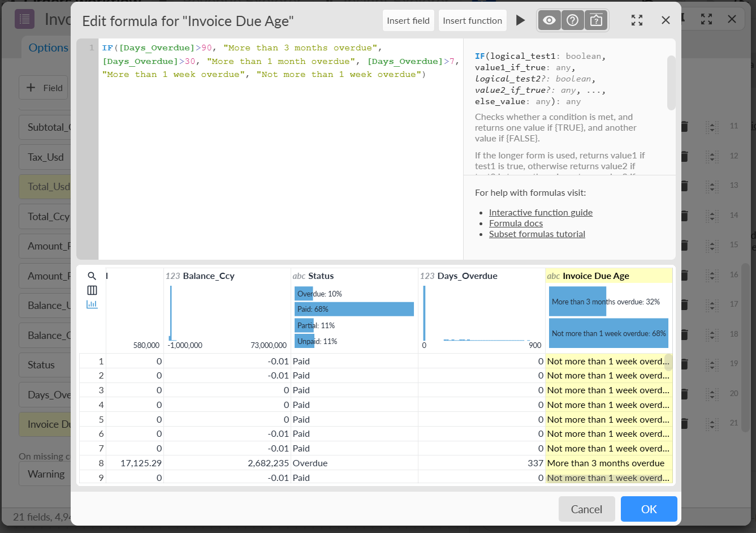Select Total_Usd field in background list
The image size is (756, 533).
[45, 187]
